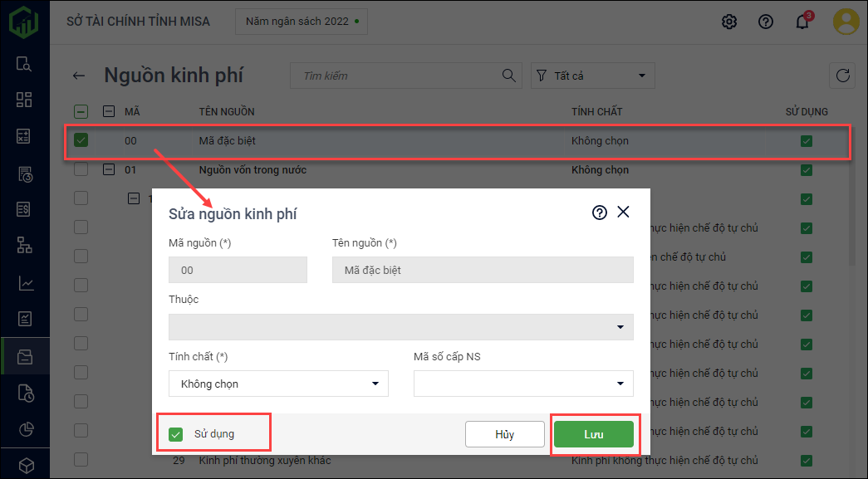This screenshot has height=479, width=868.
Task: Open the Năm ngân sách 2022 selector
Action: (302, 22)
